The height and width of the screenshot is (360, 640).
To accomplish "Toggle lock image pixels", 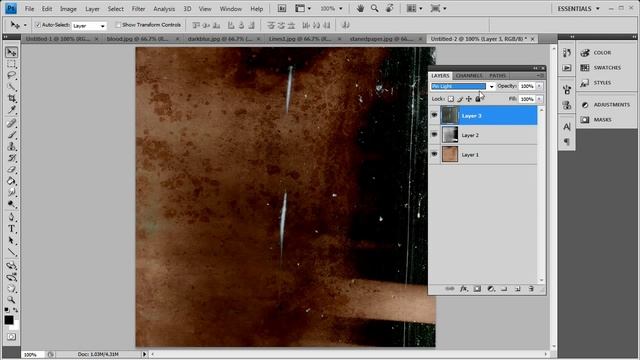I will (x=460, y=99).
